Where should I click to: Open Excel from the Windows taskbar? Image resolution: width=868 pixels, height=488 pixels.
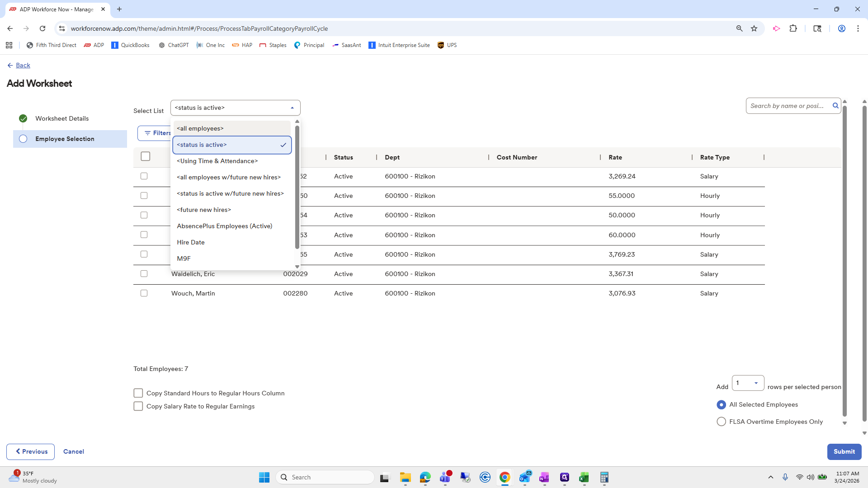[x=584, y=477]
